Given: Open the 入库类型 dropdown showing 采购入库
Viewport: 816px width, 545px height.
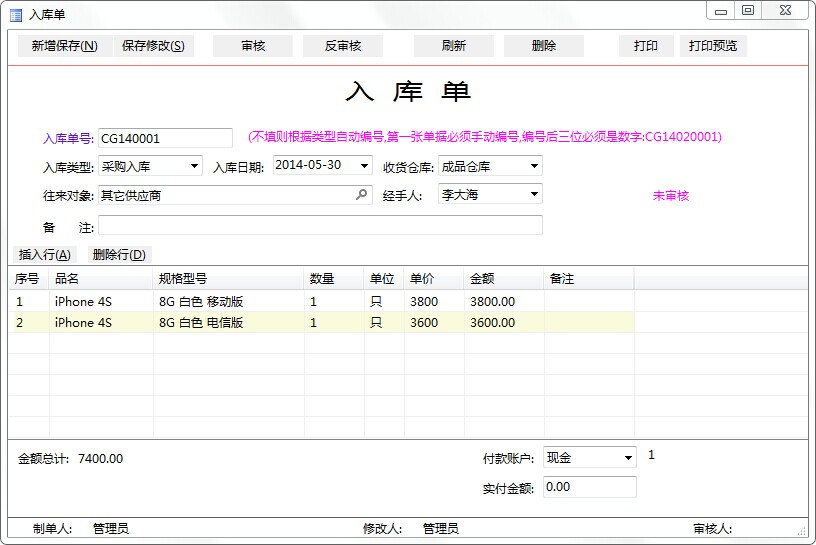Looking at the screenshot, I should (194, 167).
